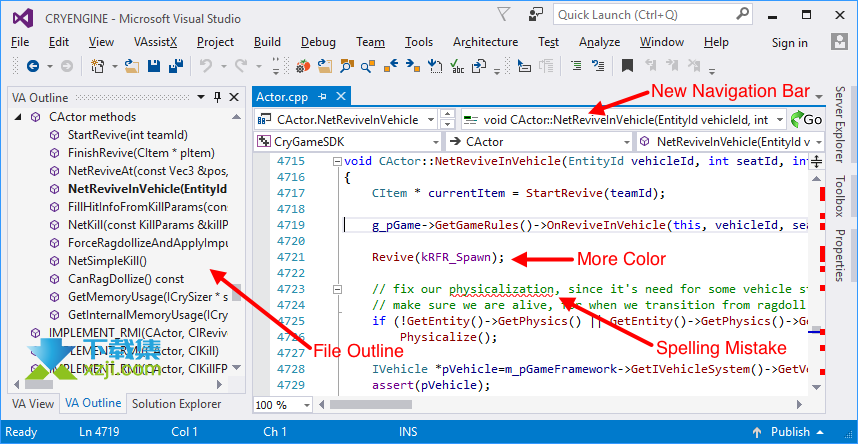This screenshot has width=858, height=444.
Task: Collapse CActor methods tree node
Action: [18, 117]
